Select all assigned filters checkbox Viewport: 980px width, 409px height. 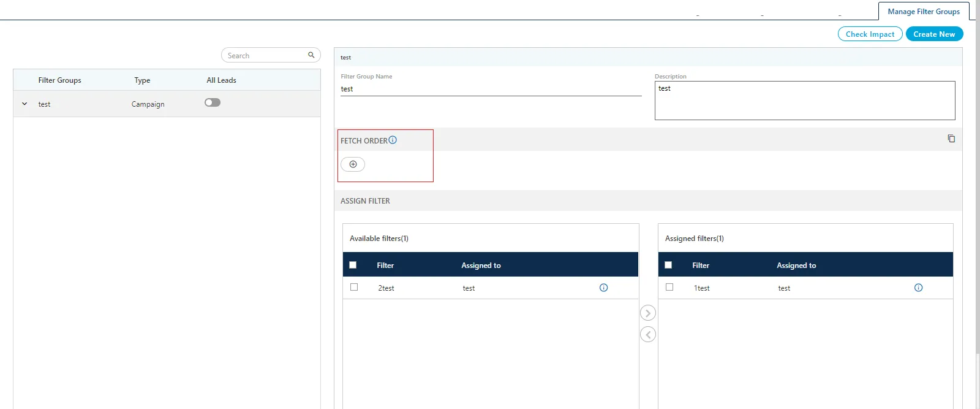click(668, 265)
